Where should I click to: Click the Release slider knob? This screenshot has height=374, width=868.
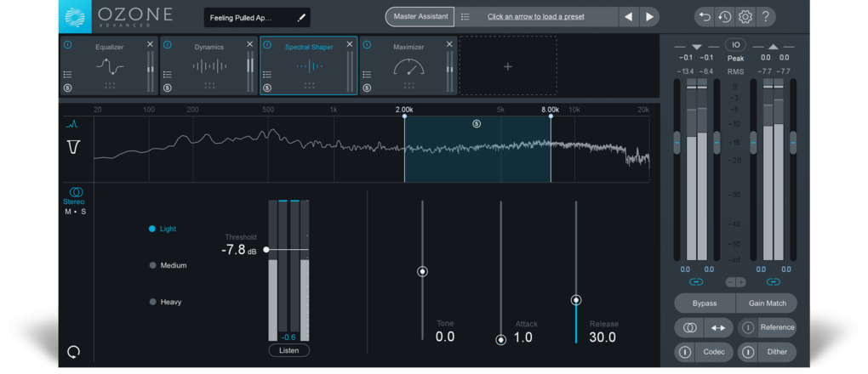[x=576, y=300]
